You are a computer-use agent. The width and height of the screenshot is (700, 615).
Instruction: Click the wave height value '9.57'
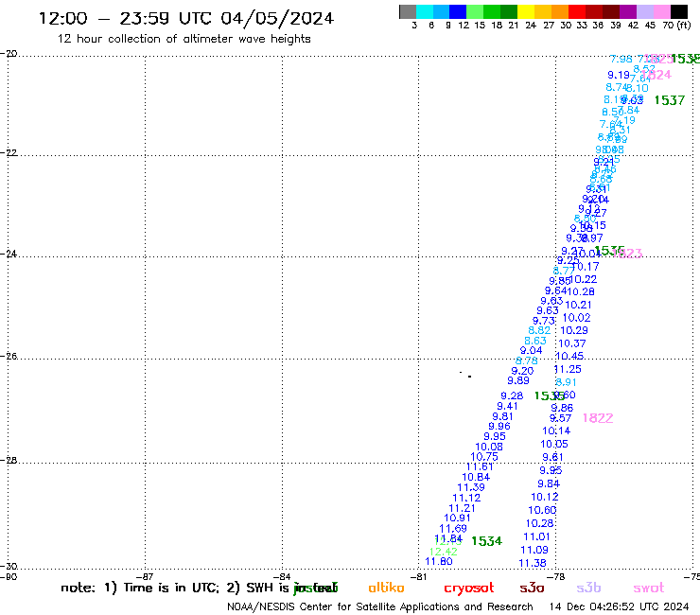560,418
